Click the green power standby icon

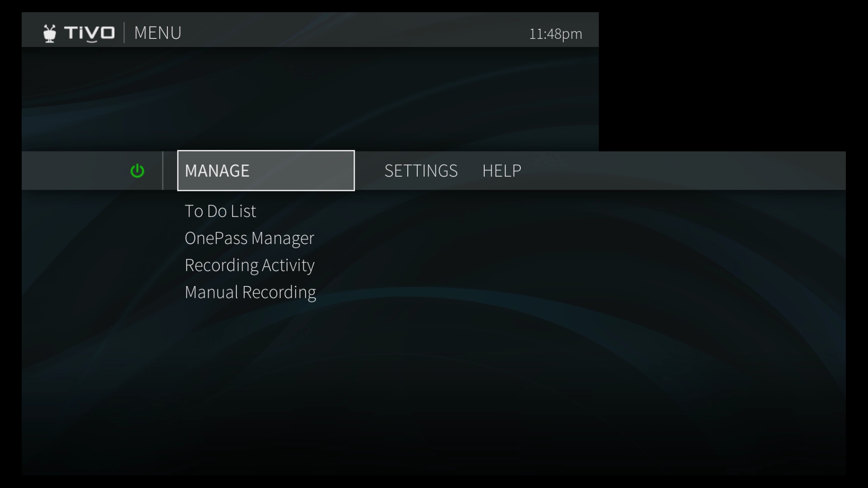137,171
